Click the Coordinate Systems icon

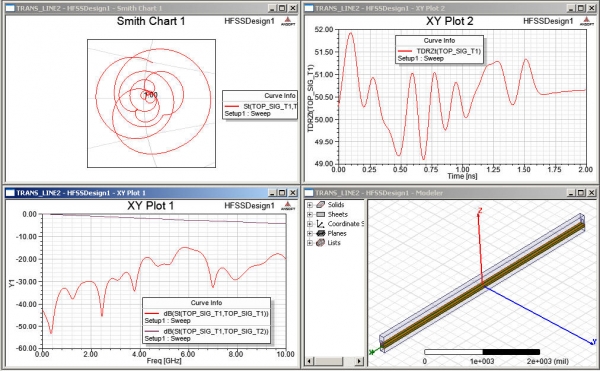click(x=320, y=224)
